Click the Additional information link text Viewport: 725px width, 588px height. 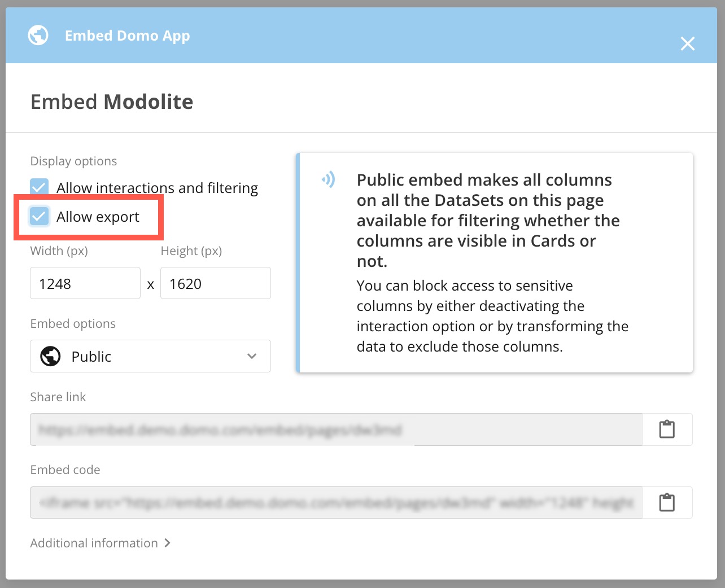(x=94, y=543)
